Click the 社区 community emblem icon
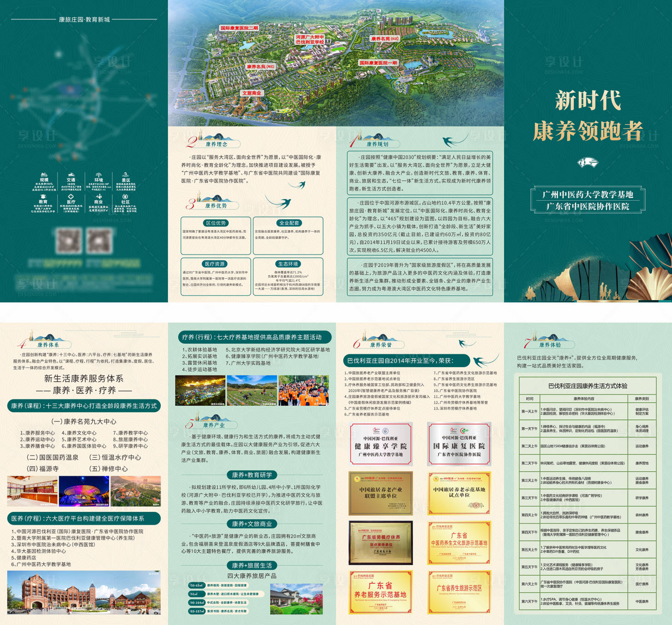 (125, 197)
